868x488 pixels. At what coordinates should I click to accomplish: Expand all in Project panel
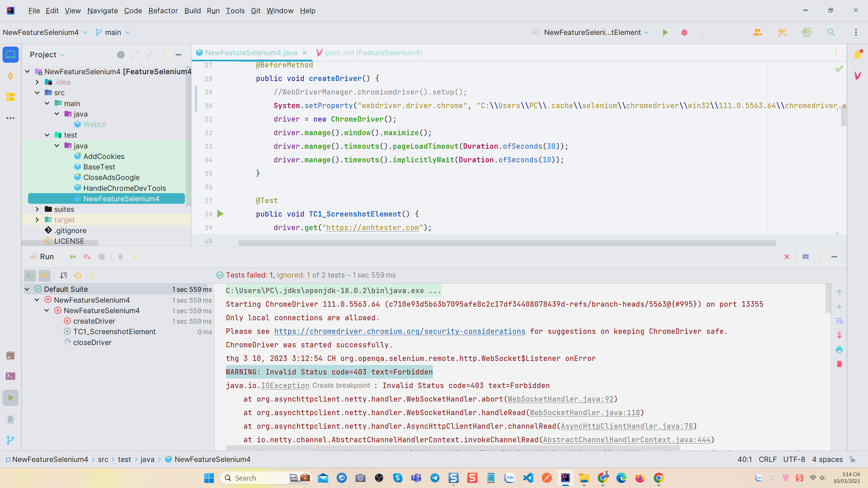pyautogui.click(x=135, y=55)
